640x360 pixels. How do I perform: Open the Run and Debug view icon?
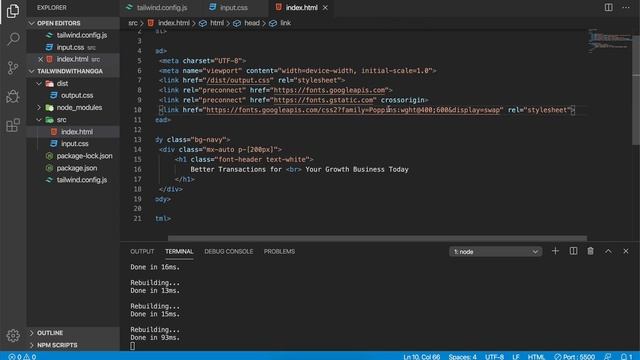13,97
